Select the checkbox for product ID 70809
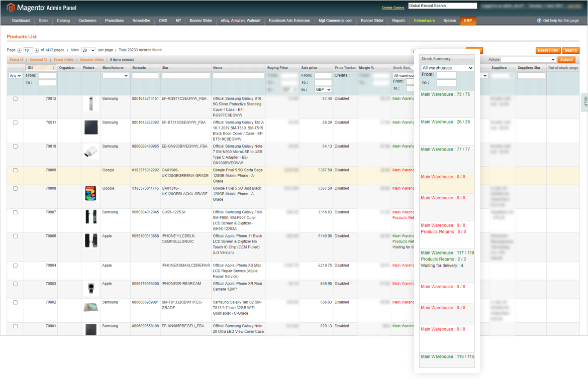588x383 pixels. 15,170
